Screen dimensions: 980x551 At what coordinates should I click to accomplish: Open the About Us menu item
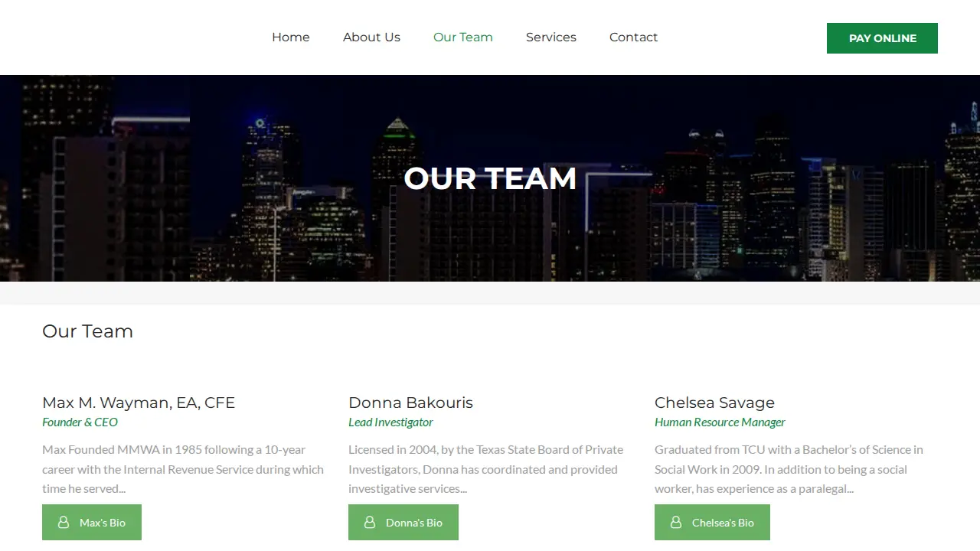[371, 37]
